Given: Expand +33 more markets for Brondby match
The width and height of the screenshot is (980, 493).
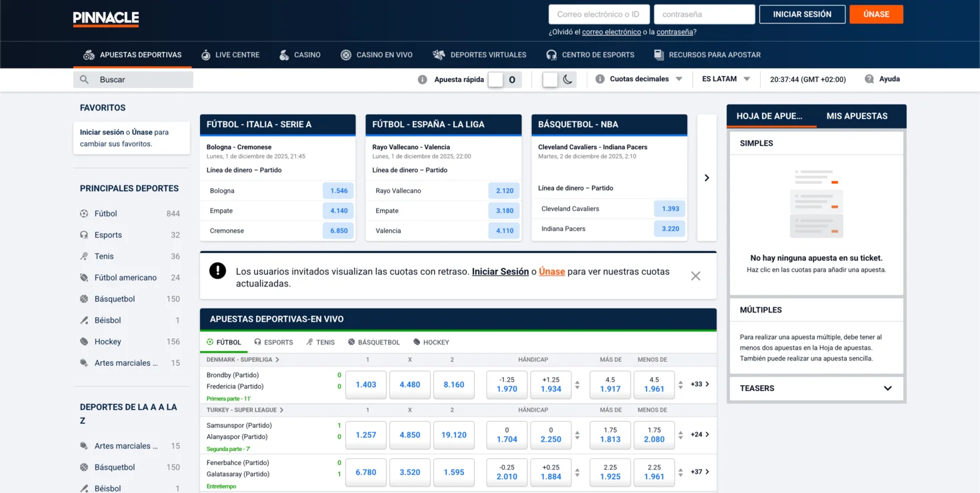Looking at the screenshot, I should (700, 384).
